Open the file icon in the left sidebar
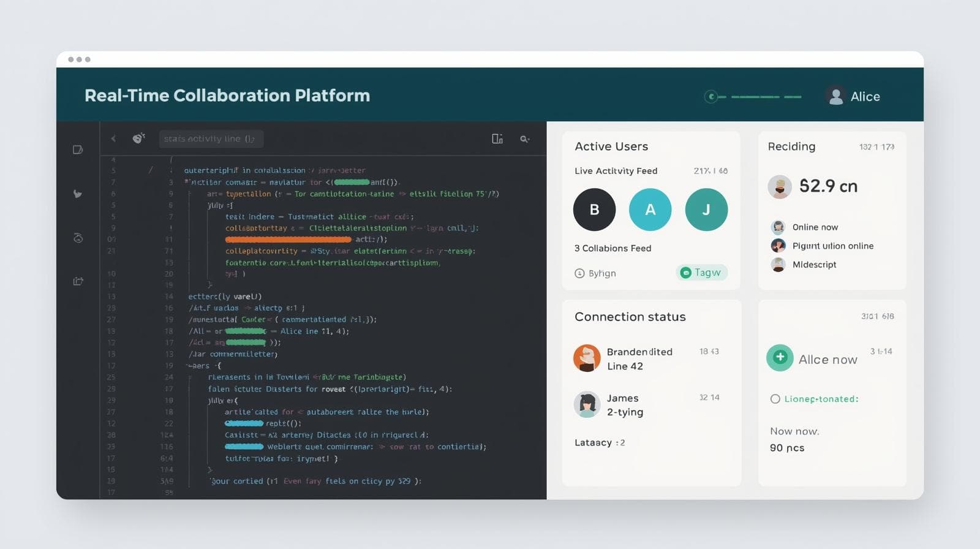 click(x=78, y=150)
